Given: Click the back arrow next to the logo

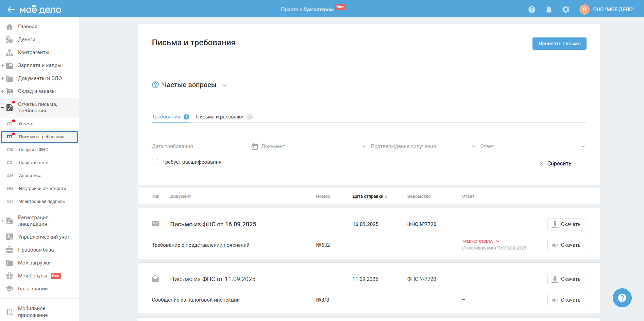Looking at the screenshot, I should click(x=11, y=10).
